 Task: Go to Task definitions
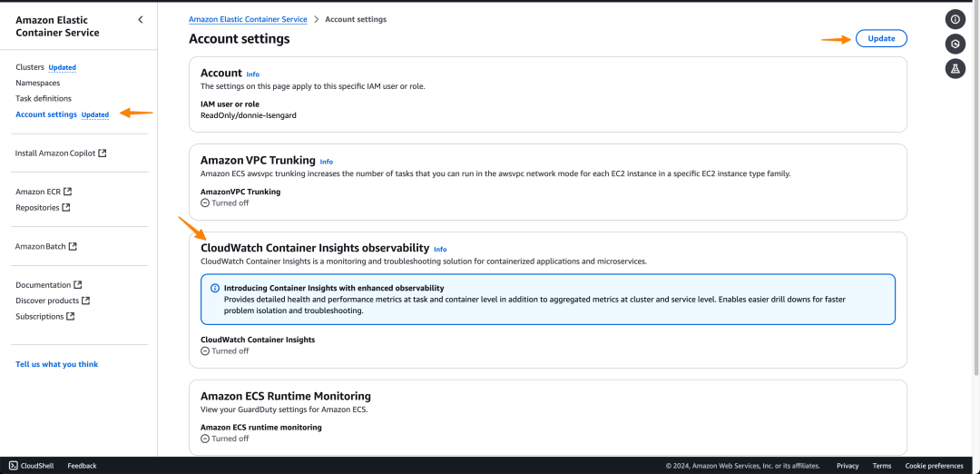tap(44, 98)
